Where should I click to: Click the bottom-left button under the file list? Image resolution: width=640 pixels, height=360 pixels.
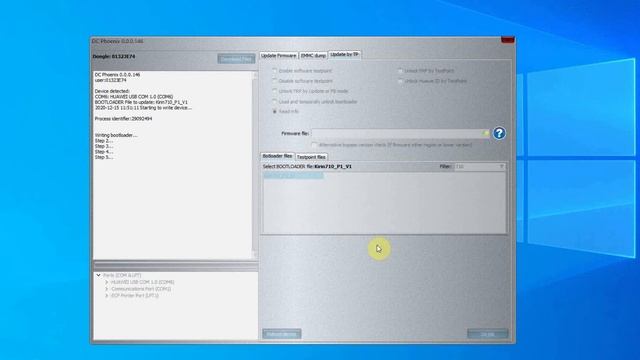tap(282, 334)
